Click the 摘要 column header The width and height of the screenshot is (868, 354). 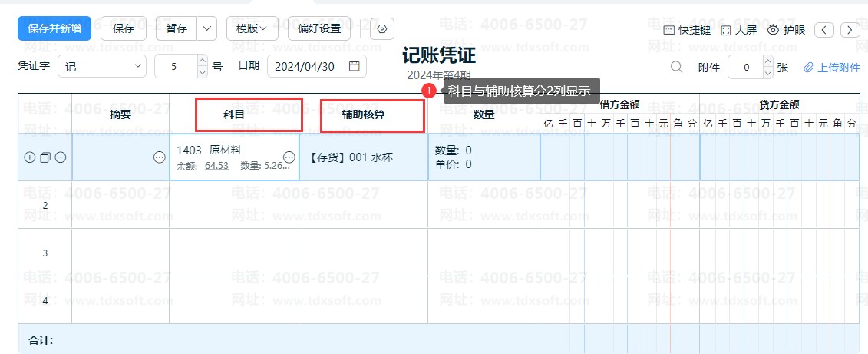[120, 114]
